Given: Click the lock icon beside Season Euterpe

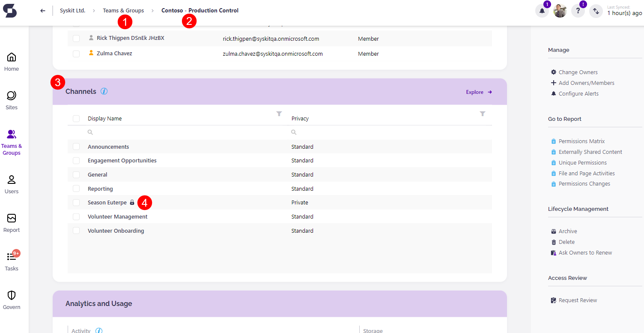Looking at the screenshot, I should point(131,202).
